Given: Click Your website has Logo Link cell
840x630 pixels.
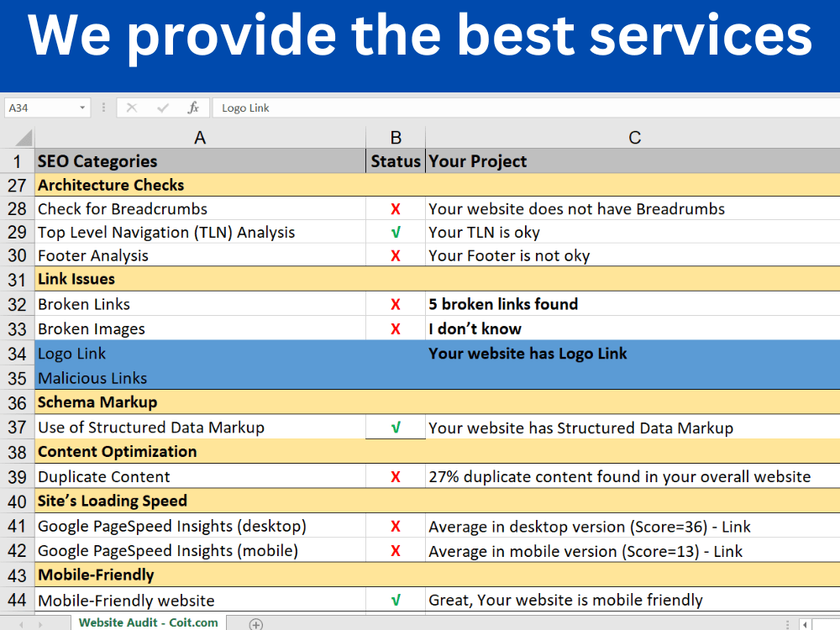Looking at the screenshot, I should tap(633, 354).
